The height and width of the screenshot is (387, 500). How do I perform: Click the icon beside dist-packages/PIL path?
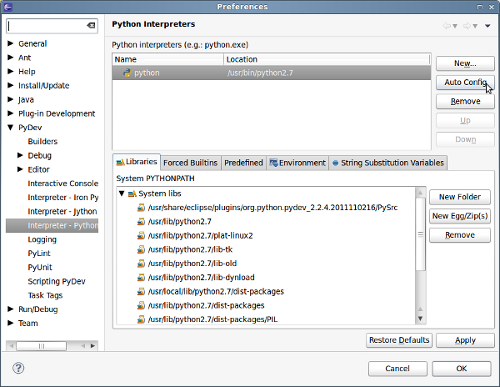tap(141, 320)
